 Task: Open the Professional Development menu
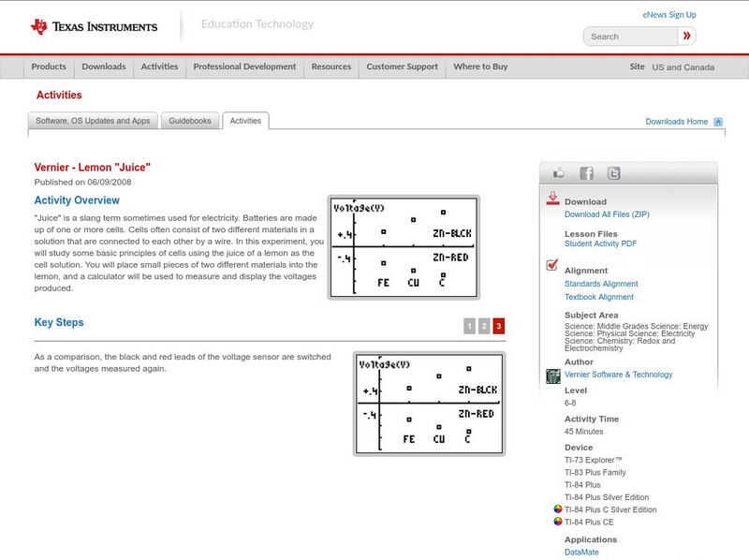(x=244, y=66)
